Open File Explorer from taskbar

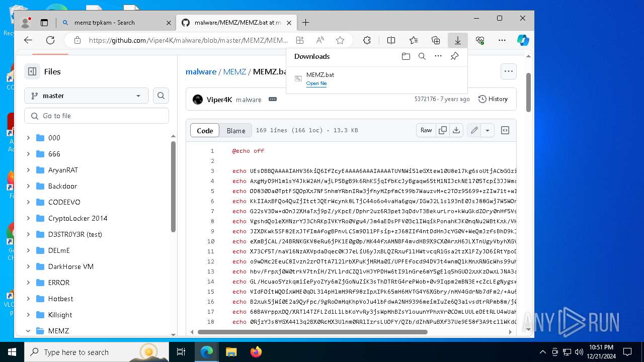pos(231,352)
